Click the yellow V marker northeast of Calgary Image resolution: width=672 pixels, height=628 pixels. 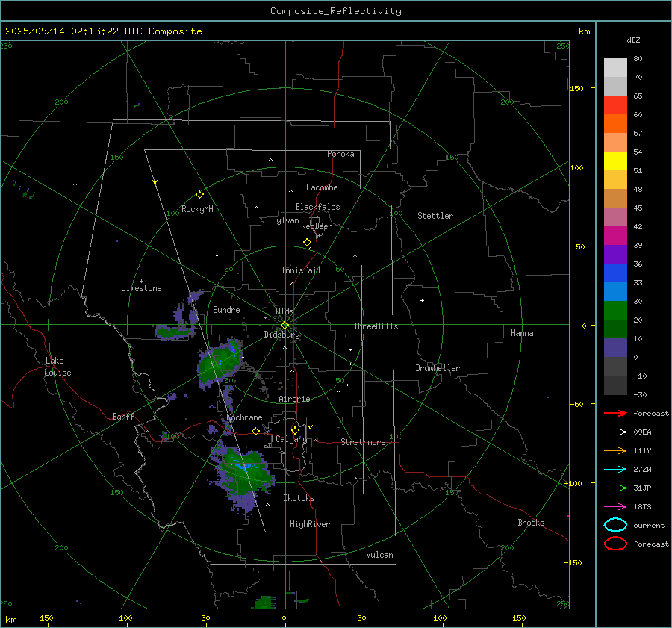311,427
